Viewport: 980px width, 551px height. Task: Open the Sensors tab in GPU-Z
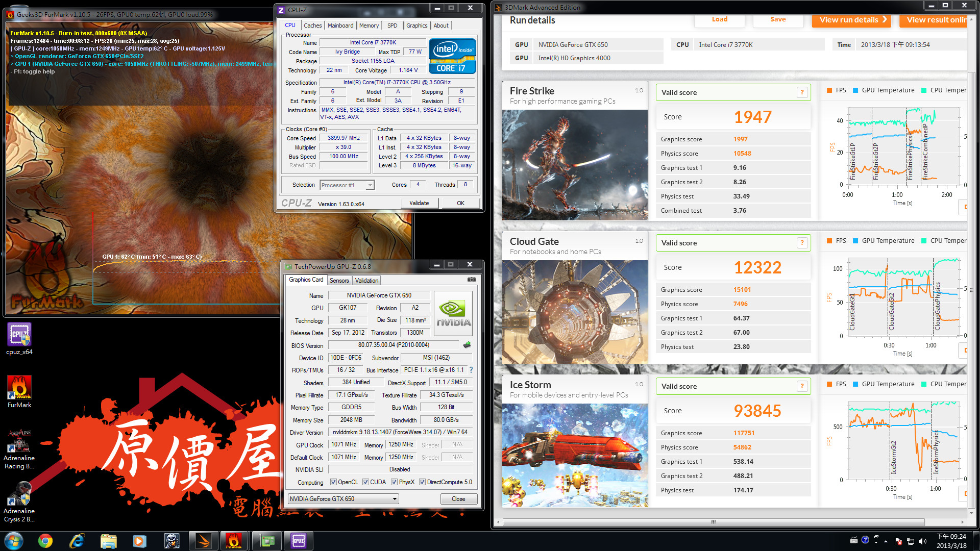pos(339,281)
